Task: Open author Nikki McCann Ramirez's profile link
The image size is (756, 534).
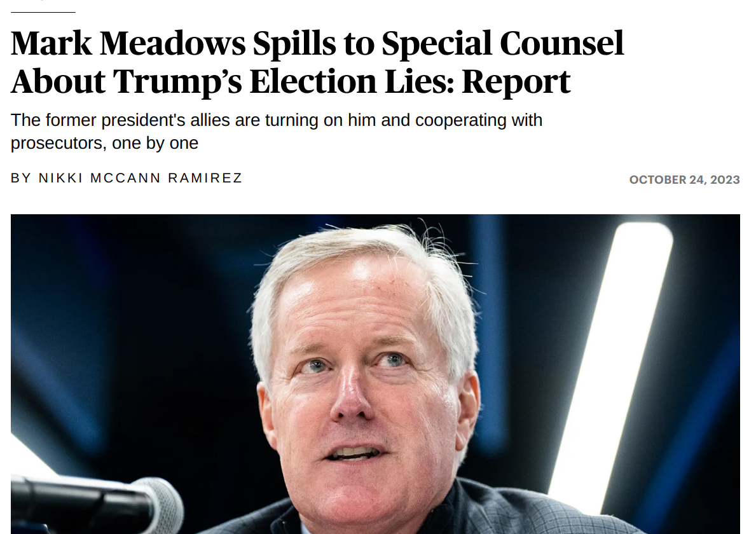Action: (141, 178)
